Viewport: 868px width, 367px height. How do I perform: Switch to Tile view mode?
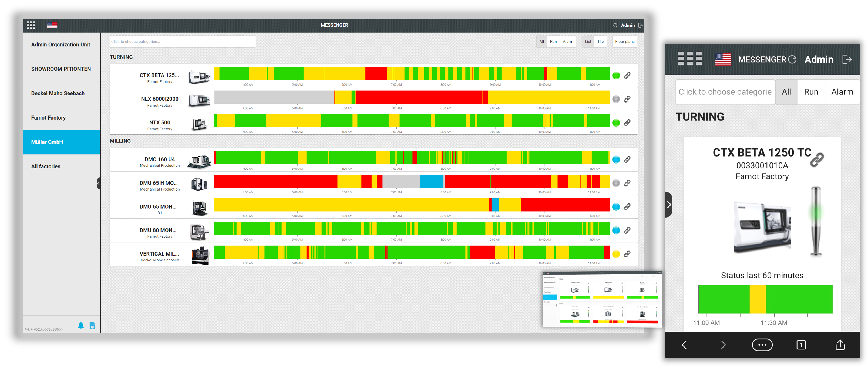pos(600,42)
